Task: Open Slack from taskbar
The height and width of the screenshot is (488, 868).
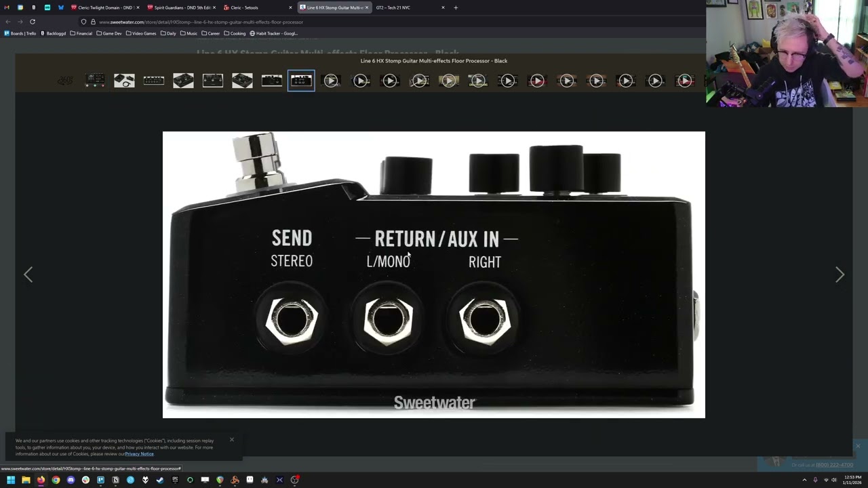Action: (85, 480)
